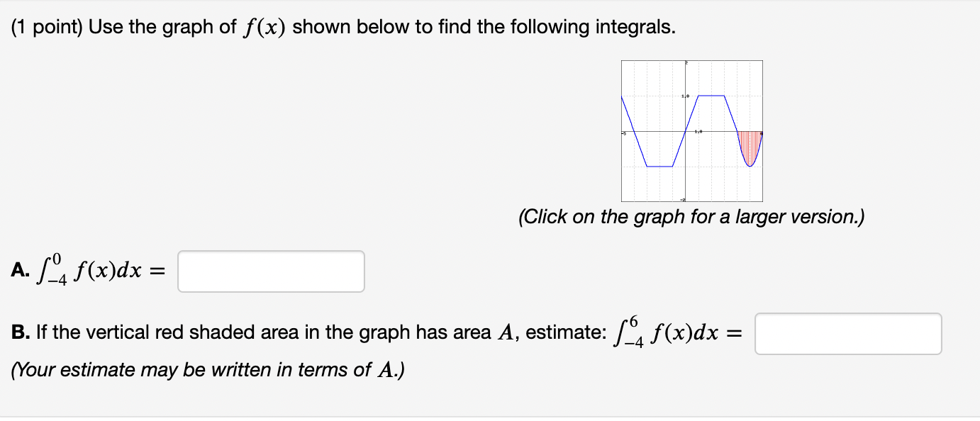Screen dimensions: 980x421
Task: Click the flat top plateau of the blue curve
Action: tap(711, 96)
